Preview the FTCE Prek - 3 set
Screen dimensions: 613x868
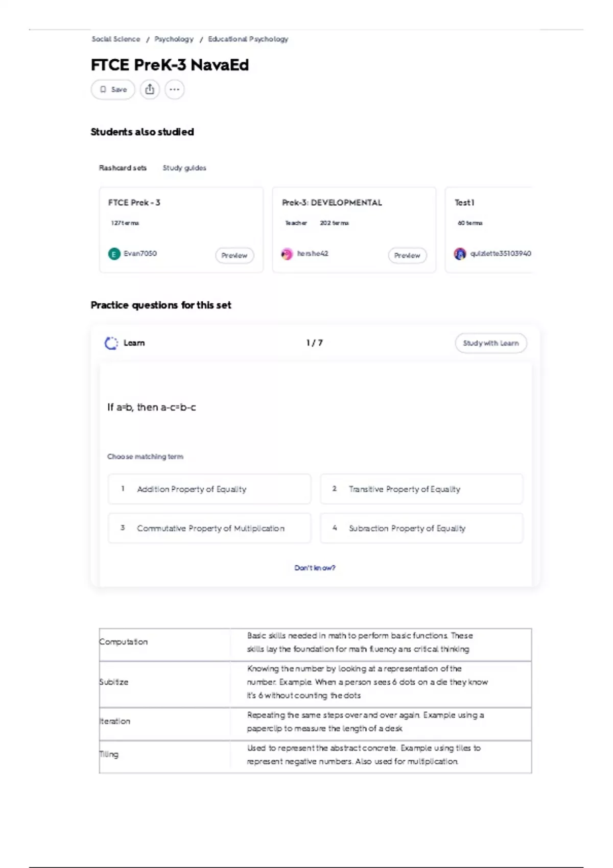click(234, 255)
